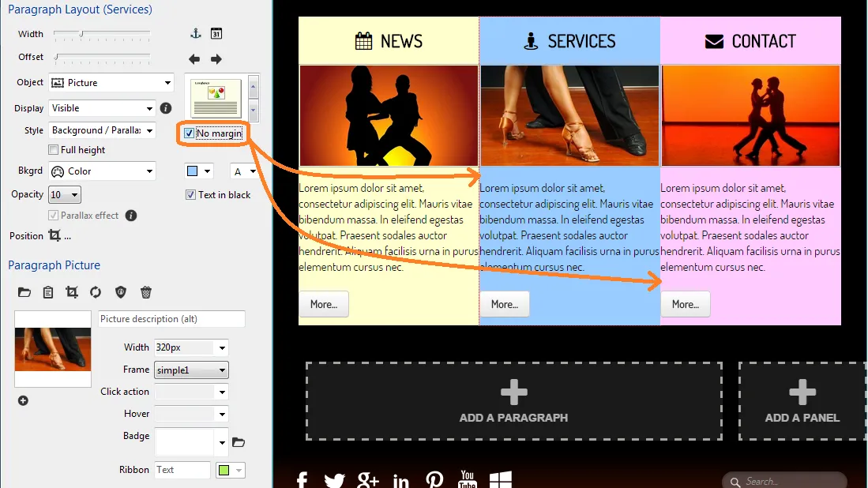
Task: Open the Services panel heading
Action: tap(569, 41)
